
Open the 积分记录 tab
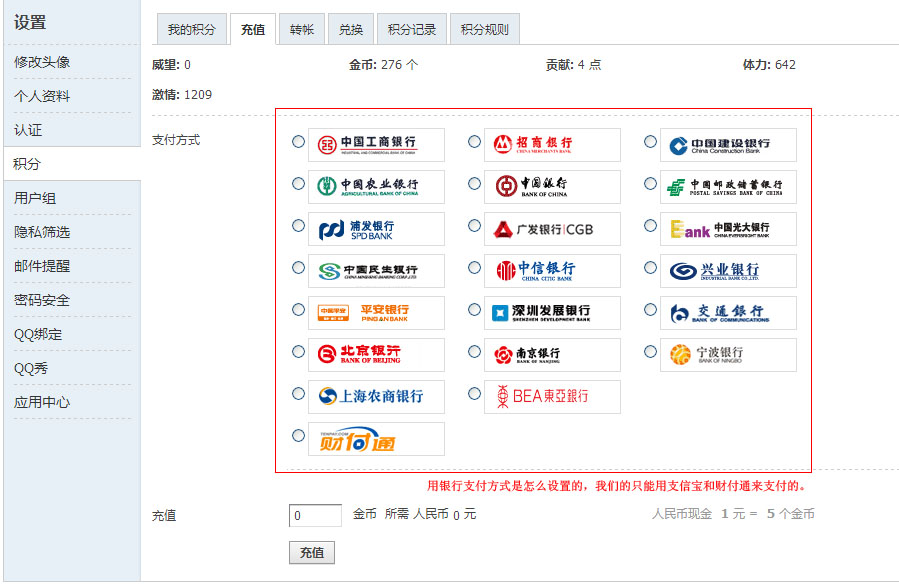[412, 29]
